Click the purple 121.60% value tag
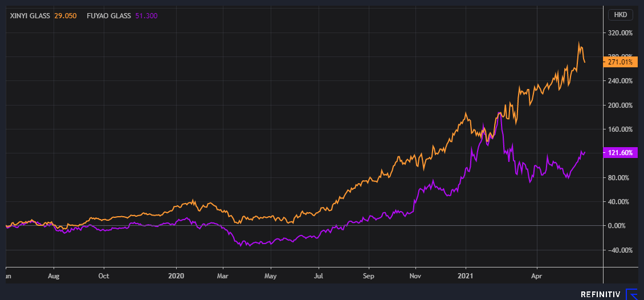644x300 pixels. click(x=620, y=153)
